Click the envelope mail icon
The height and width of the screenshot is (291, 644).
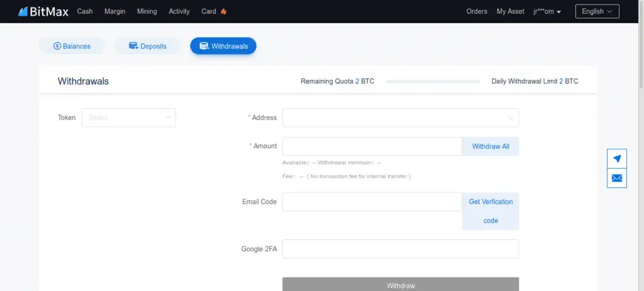click(617, 178)
